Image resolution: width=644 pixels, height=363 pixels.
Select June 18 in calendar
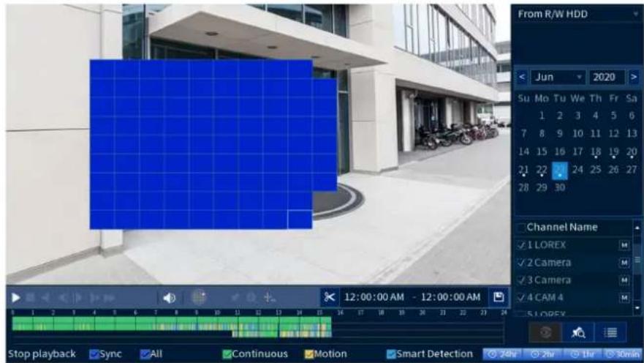(596, 151)
